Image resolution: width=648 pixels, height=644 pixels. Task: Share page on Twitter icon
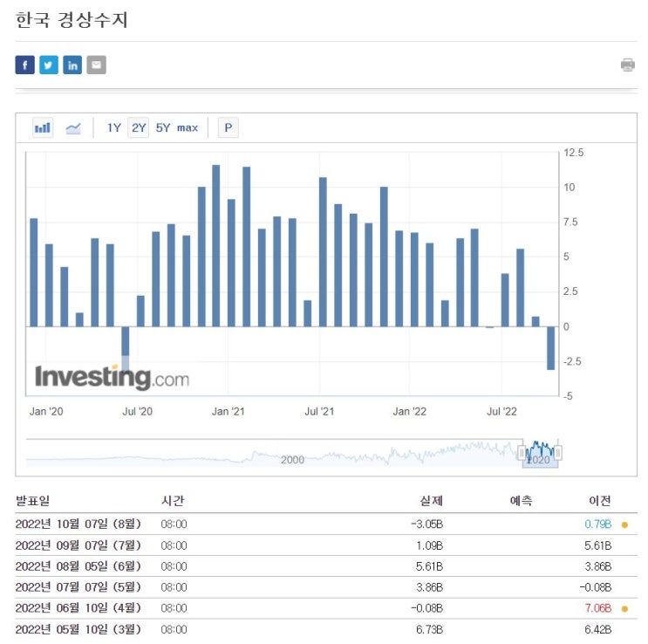pos(49,65)
